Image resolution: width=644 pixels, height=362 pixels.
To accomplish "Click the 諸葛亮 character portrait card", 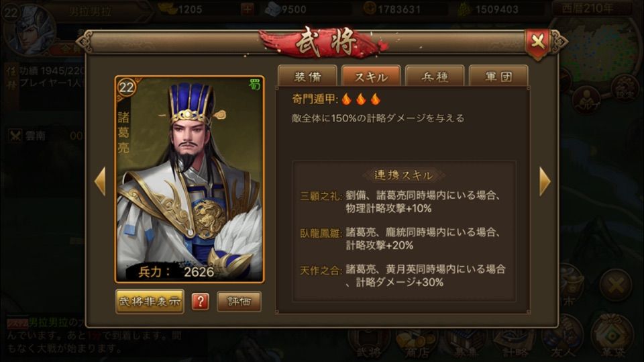I will pos(189,179).
